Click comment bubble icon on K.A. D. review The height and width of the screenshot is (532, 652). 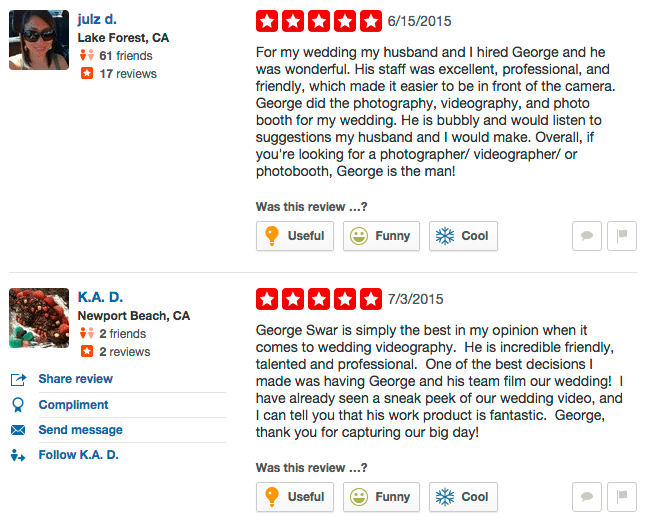[x=587, y=497]
